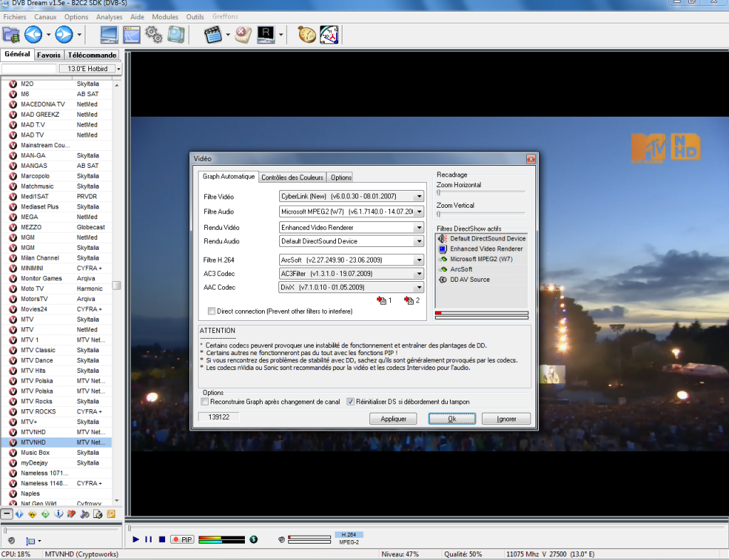This screenshot has width=729, height=560.
Task: Click the speaker icon near volume bars
Action: [x=281, y=539]
